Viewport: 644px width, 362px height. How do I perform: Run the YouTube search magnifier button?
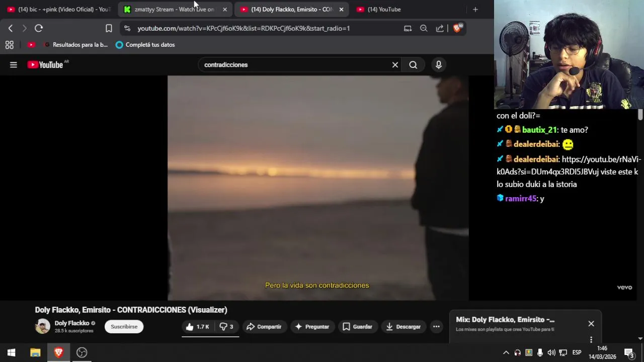413,64
